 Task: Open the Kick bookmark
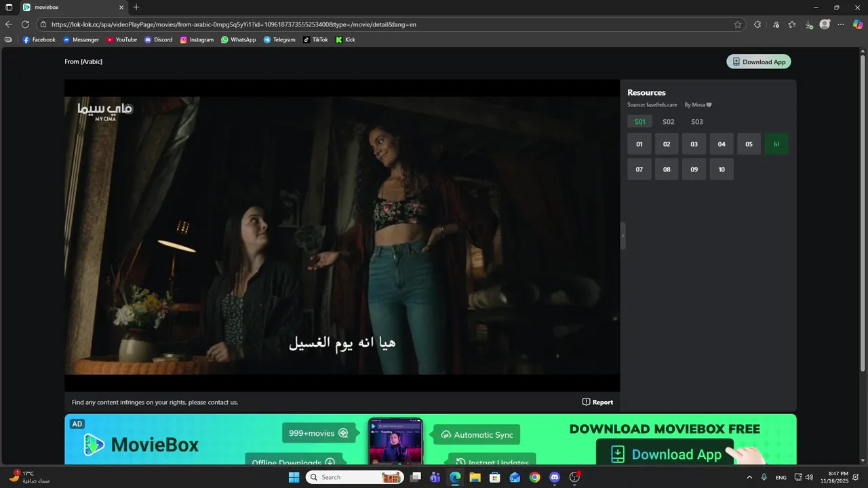345,40
